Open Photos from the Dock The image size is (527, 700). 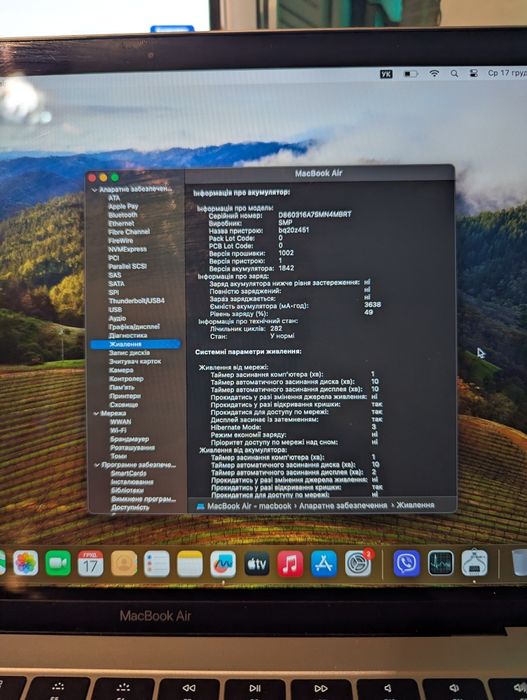[x=26, y=563]
